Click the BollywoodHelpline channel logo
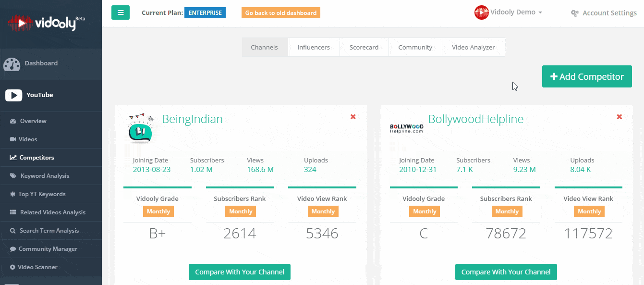 (x=407, y=128)
